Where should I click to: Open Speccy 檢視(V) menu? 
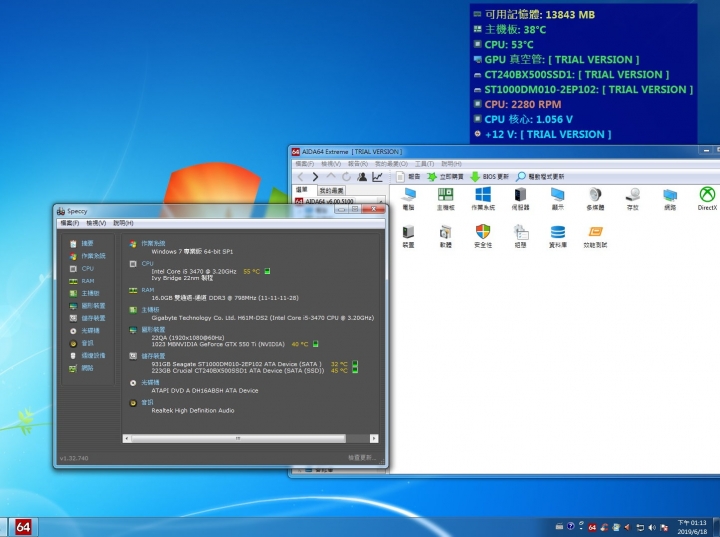click(96, 223)
